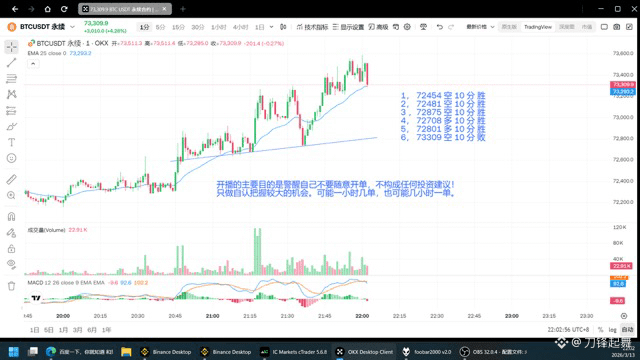Switch chart to 原生版 mode

pyautogui.click(x=509, y=27)
